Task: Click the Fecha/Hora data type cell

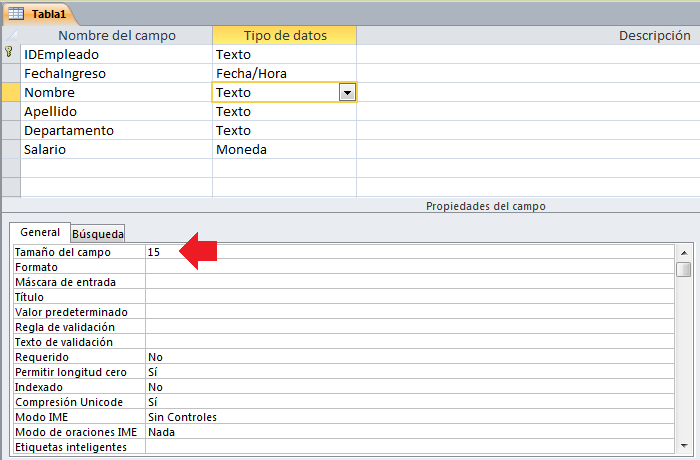Action: (284, 73)
